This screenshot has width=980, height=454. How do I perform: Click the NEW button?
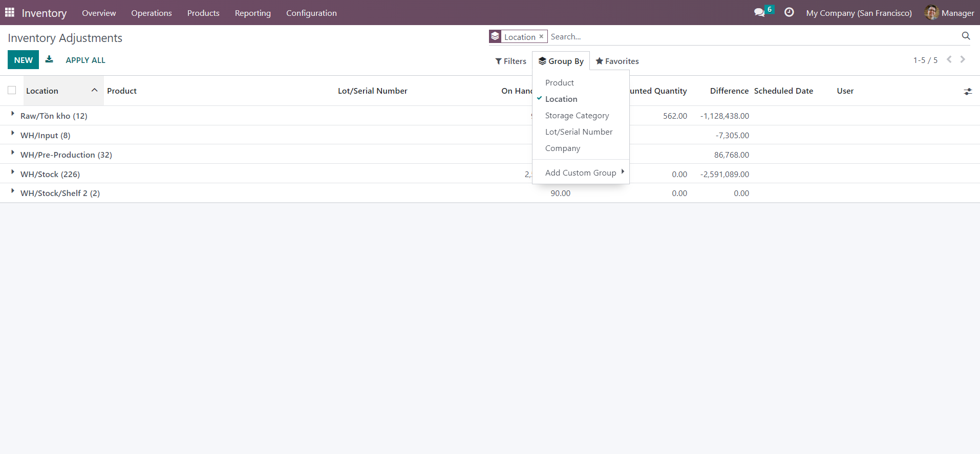[x=23, y=60]
